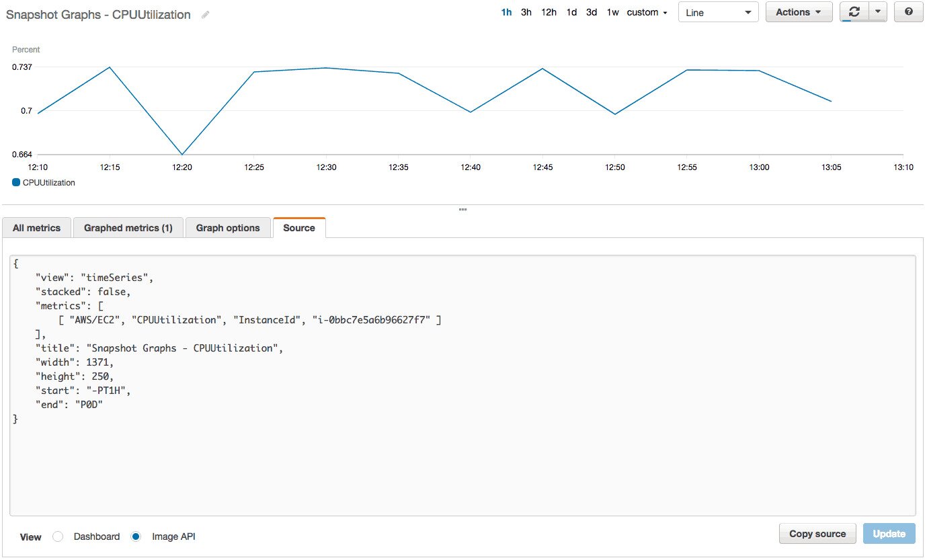Select the Image API radio button
Image resolution: width=927 pixels, height=560 pixels.
(136, 536)
